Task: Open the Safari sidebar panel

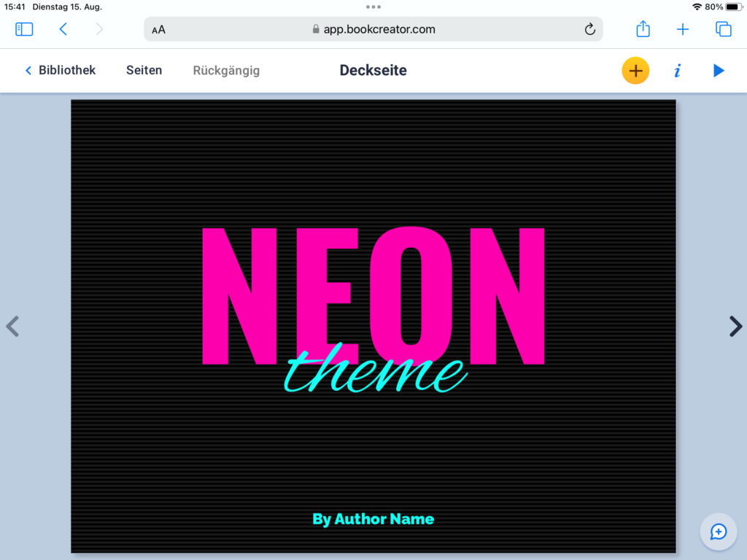Action: pos(24,29)
